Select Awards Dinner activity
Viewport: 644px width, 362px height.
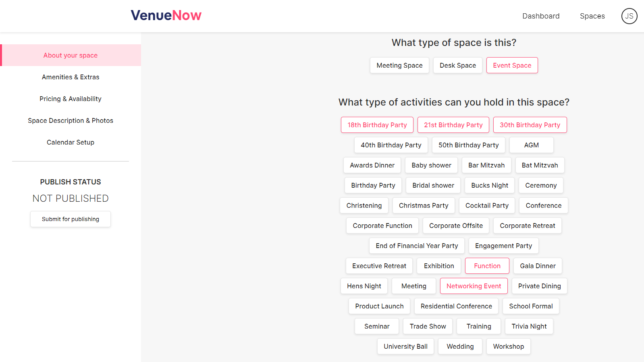point(372,165)
